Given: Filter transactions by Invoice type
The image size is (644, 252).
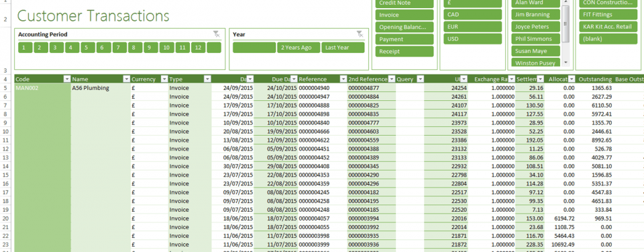Looking at the screenshot, I should tap(405, 15).
